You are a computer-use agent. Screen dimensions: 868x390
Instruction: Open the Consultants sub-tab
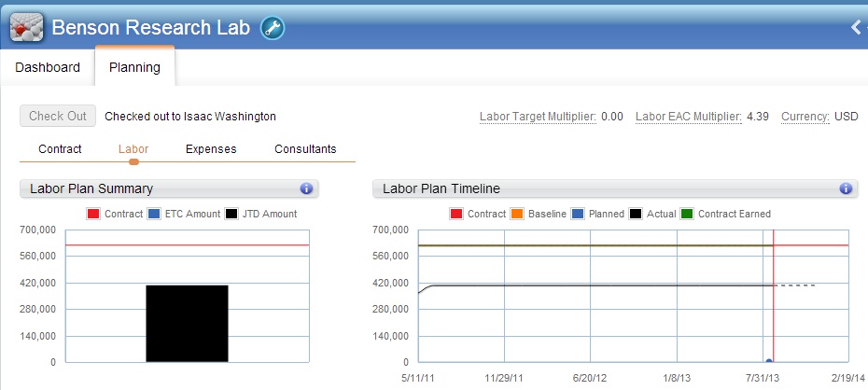(305, 149)
